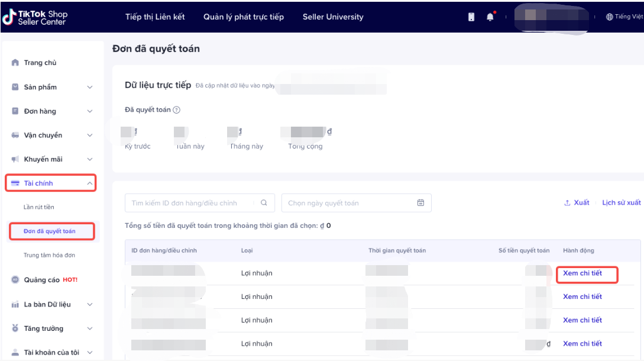Open Xem chi tiết for first row

click(582, 273)
